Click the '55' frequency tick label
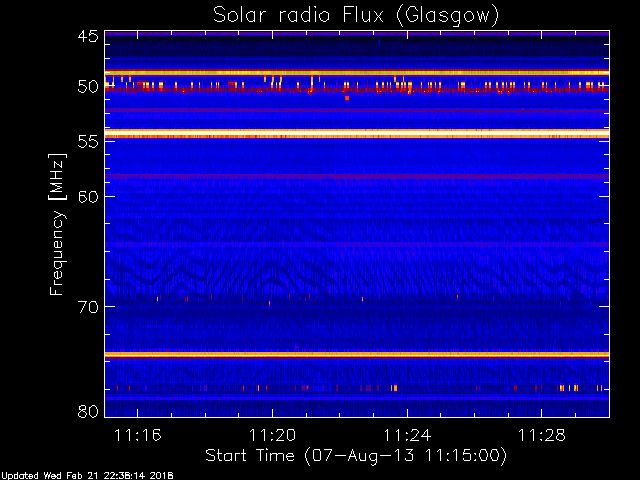 pyautogui.click(x=88, y=142)
